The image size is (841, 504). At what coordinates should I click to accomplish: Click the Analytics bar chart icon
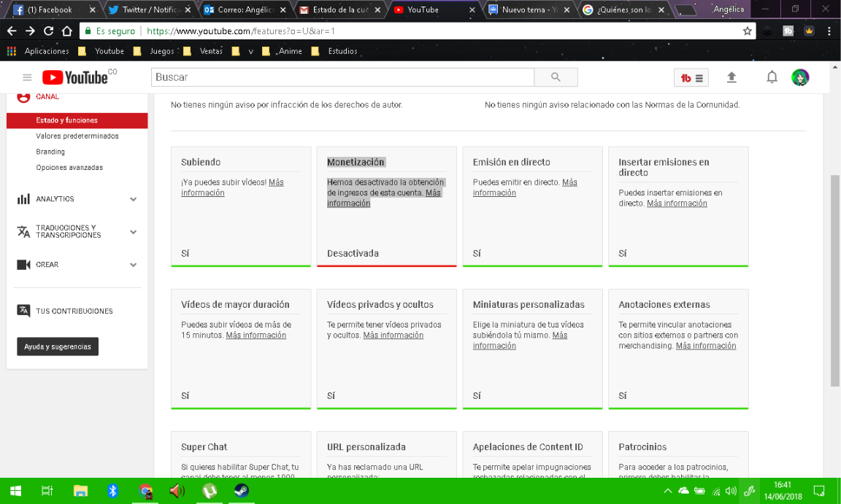click(x=23, y=199)
